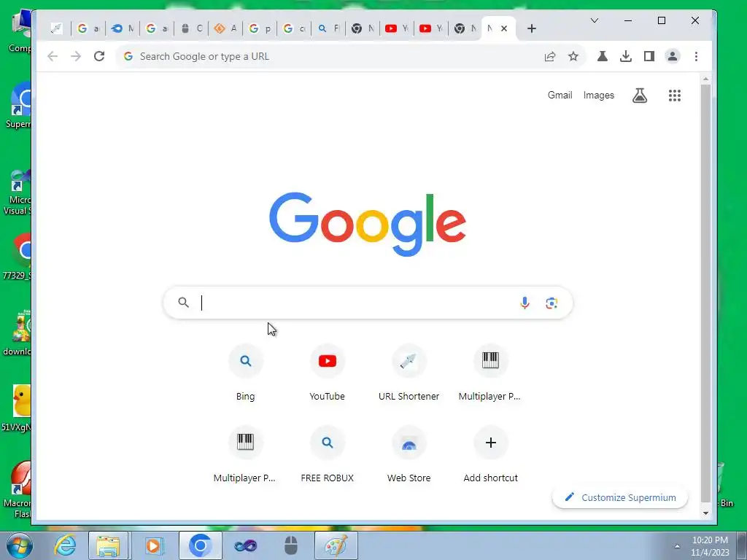This screenshot has height=560, width=747.
Task: Close the active New Tab
Action: [504, 28]
